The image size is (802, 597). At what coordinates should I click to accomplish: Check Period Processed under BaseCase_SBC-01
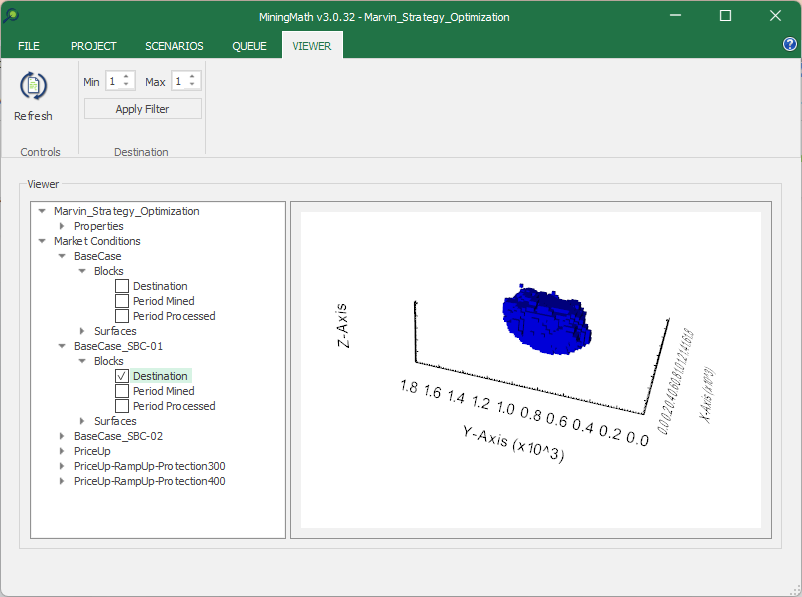click(122, 406)
